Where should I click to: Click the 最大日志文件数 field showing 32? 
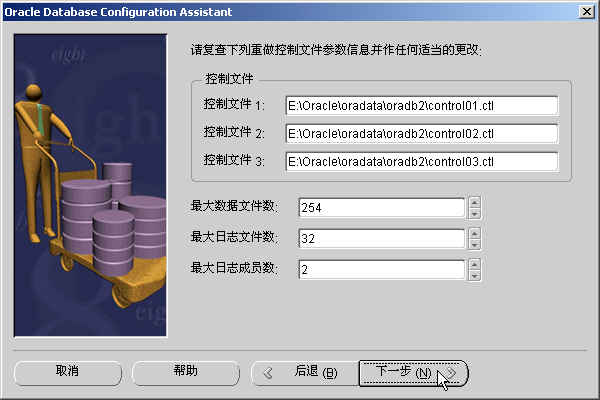[x=382, y=238]
